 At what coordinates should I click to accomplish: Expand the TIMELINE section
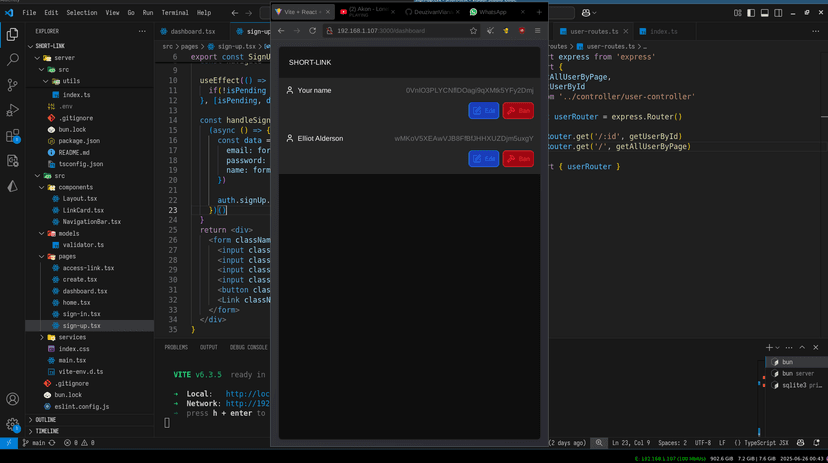(46, 431)
